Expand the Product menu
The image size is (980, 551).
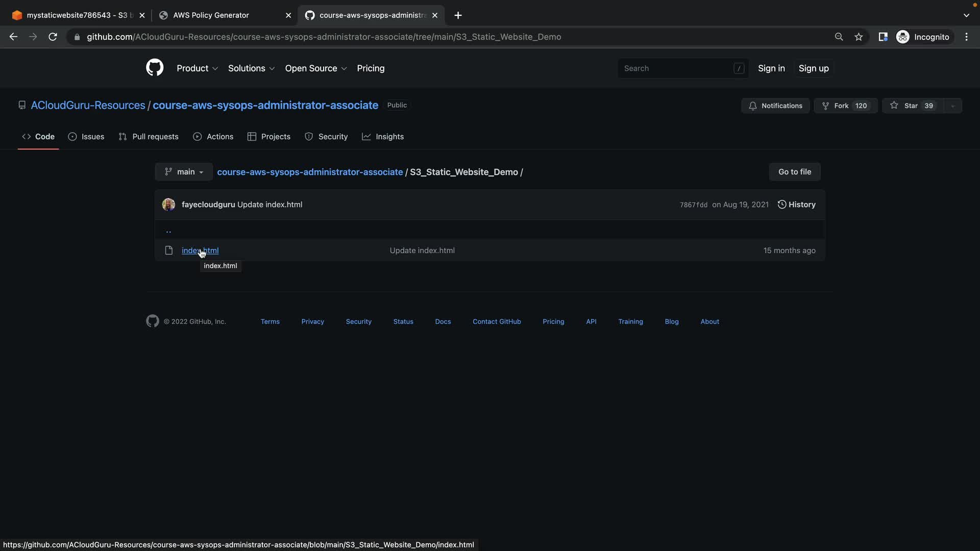tap(197, 68)
